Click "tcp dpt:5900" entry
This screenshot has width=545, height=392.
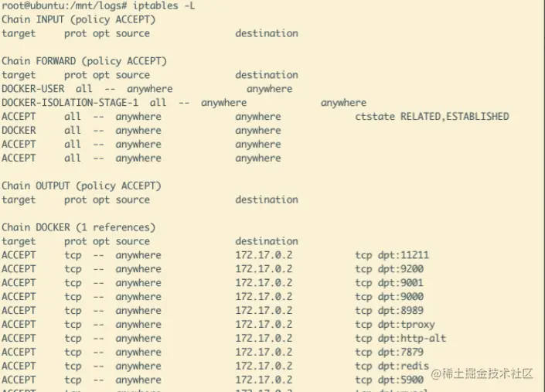point(389,380)
